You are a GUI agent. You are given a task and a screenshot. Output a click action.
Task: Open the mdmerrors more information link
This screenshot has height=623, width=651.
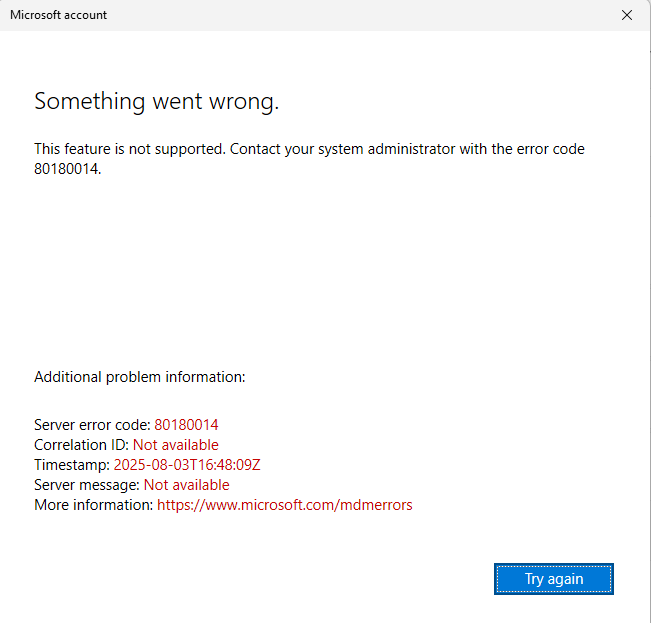coord(284,505)
